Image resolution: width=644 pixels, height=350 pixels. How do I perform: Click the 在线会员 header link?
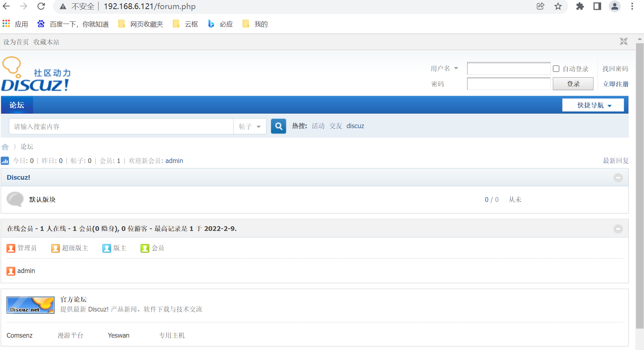click(x=20, y=229)
